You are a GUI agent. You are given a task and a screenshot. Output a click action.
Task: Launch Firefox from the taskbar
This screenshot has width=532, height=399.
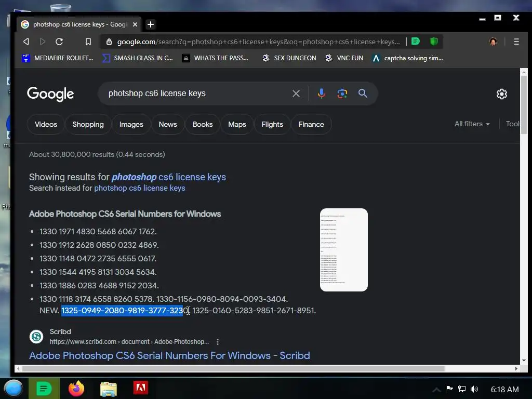tap(76, 389)
